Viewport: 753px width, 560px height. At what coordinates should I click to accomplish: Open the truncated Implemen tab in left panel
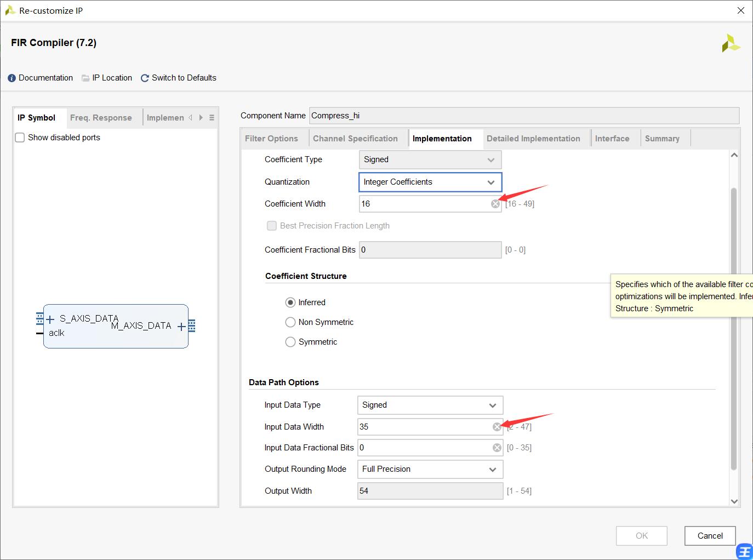tap(165, 118)
